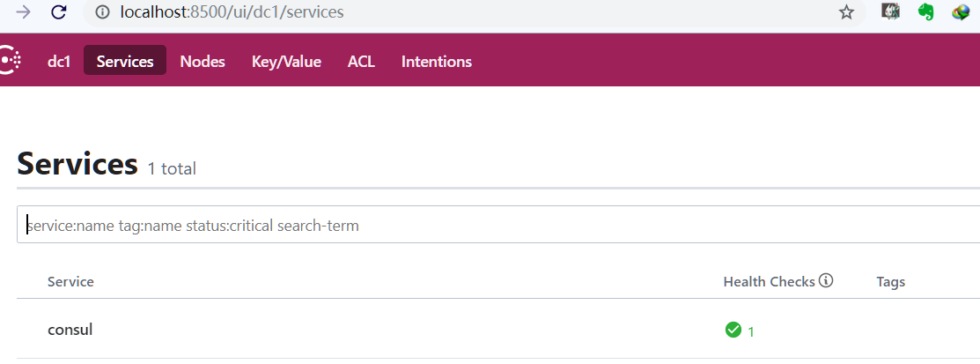Open the Evernote elephant extension
Image resolution: width=980 pixels, height=364 pixels.
pos(925,12)
